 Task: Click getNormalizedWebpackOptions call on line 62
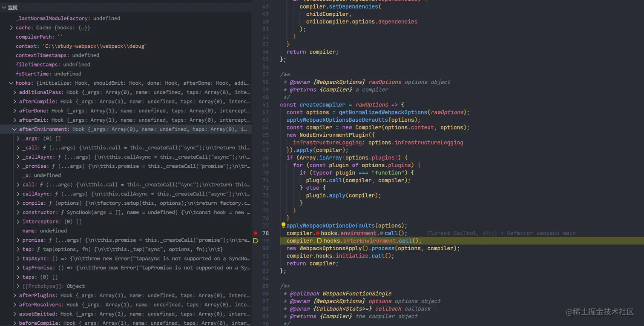point(383,112)
